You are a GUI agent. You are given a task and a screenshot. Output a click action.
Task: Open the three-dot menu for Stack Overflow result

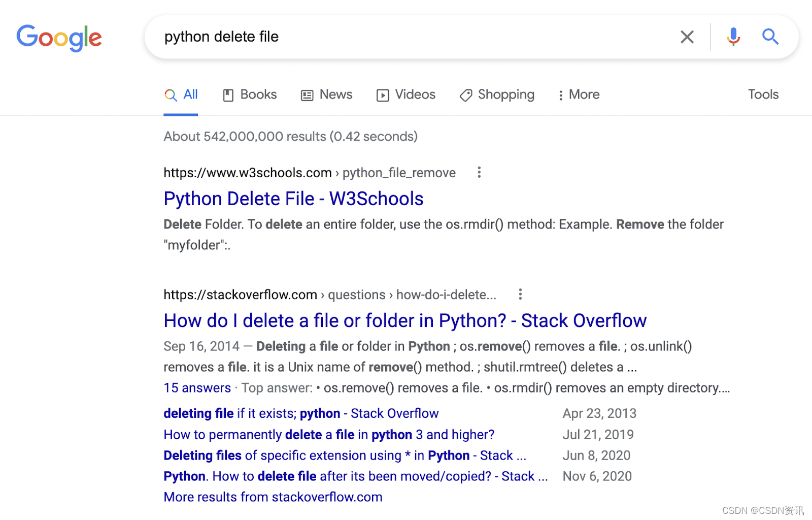click(x=520, y=295)
